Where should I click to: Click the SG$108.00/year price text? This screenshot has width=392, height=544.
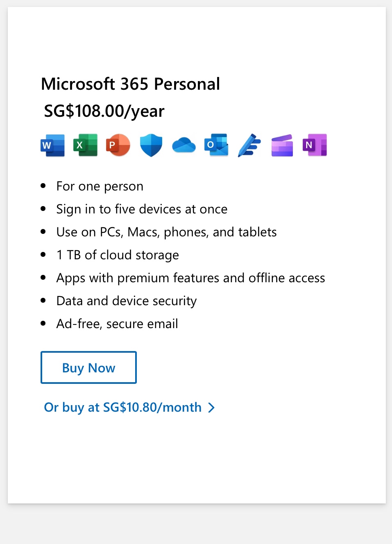click(x=104, y=111)
